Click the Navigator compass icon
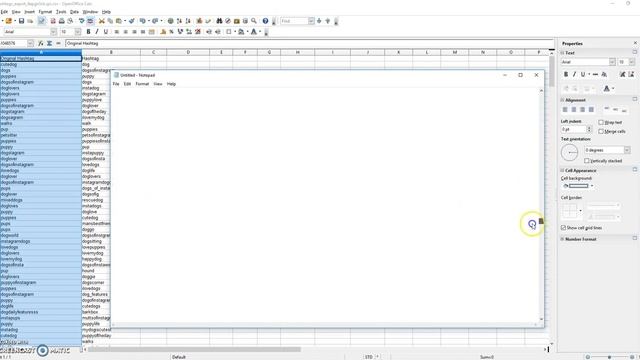 point(228,21)
